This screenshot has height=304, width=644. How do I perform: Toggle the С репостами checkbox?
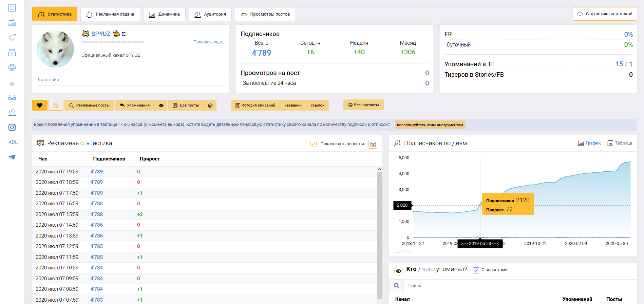(x=476, y=270)
